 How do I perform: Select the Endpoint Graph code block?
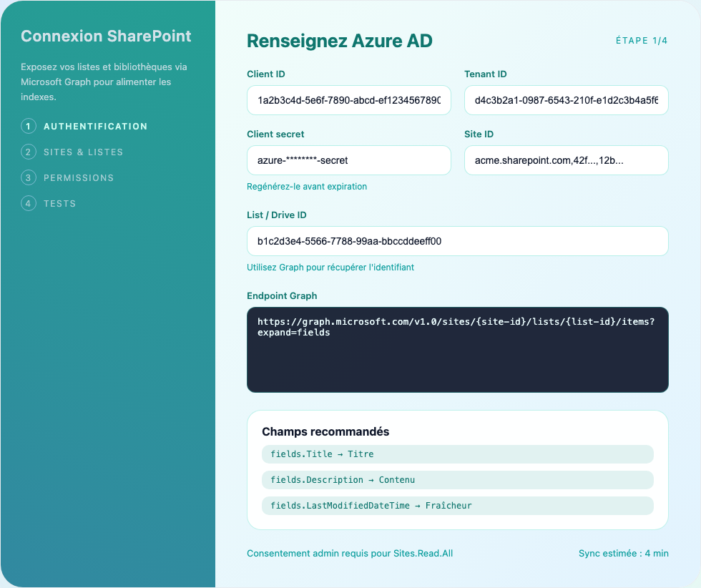(x=457, y=350)
